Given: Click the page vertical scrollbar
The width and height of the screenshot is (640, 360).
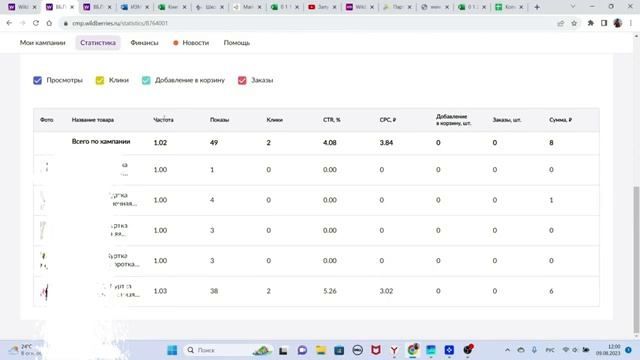Looking at the screenshot, I should coord(636,259).
